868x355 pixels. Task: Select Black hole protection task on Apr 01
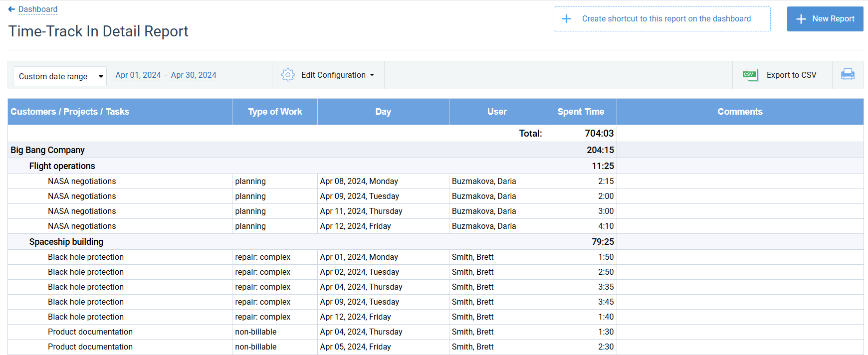click(86, 257)
